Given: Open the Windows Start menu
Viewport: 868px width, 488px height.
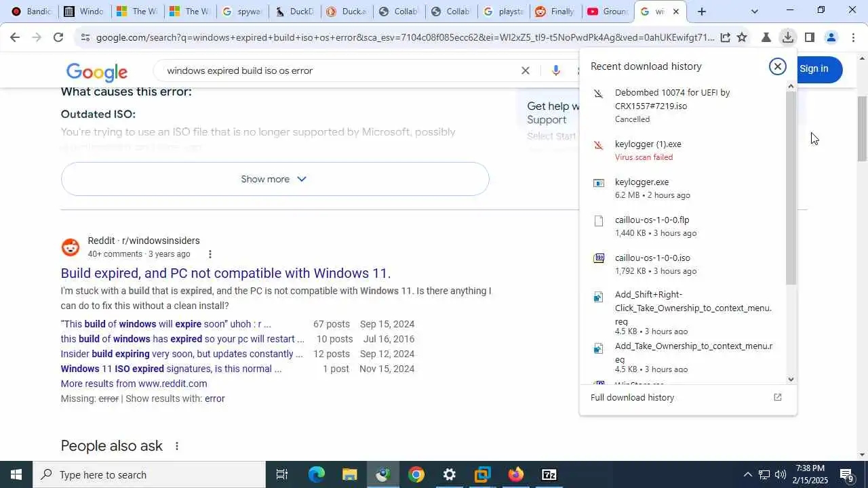Looking at the screenshot, I should (x=16, y=474).
